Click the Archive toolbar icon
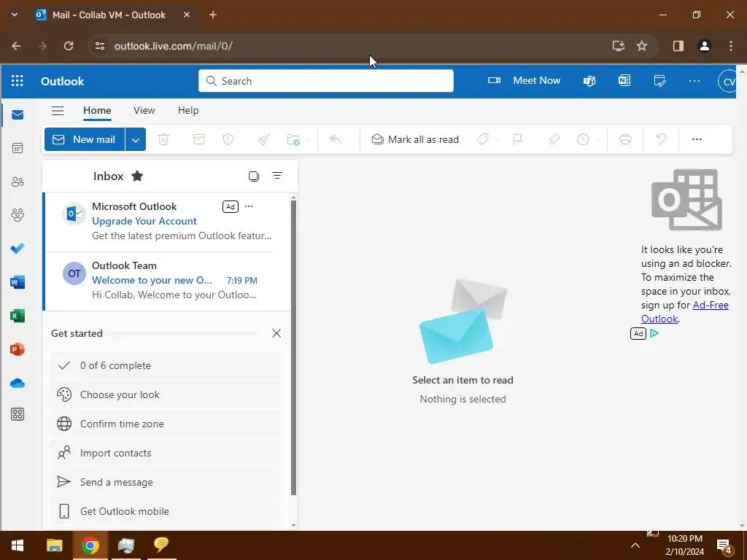The image size is (747, 560). (x=198, y=139)
